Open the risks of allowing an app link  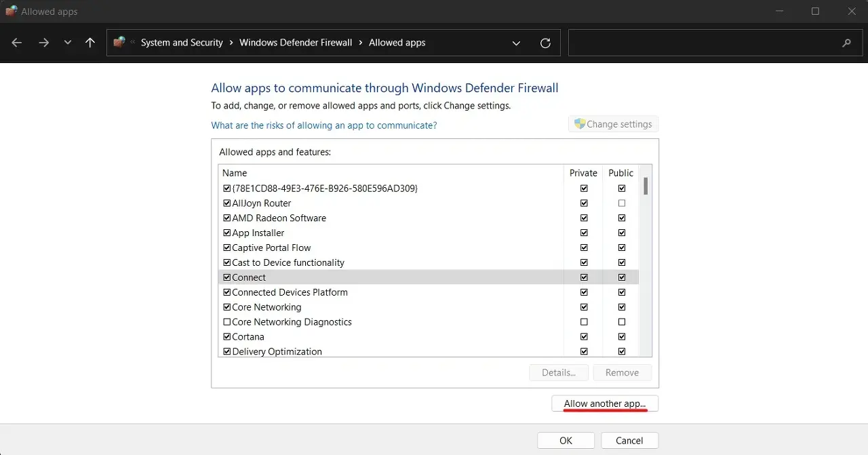324,125
